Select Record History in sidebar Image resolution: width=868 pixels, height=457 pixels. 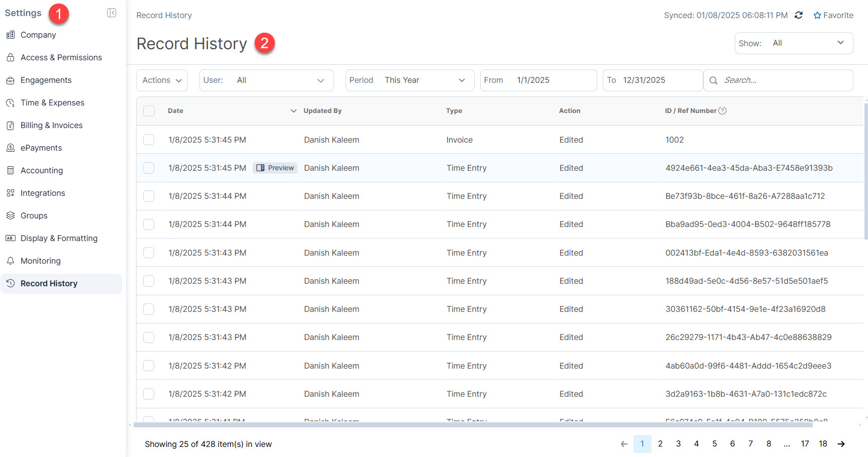click(x=61, y=284)
